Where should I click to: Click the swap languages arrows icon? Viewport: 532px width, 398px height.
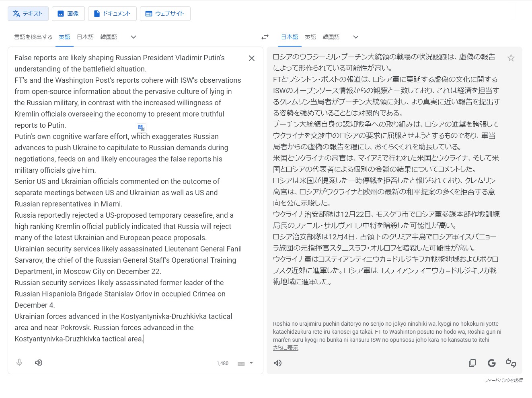coord(265,37)
